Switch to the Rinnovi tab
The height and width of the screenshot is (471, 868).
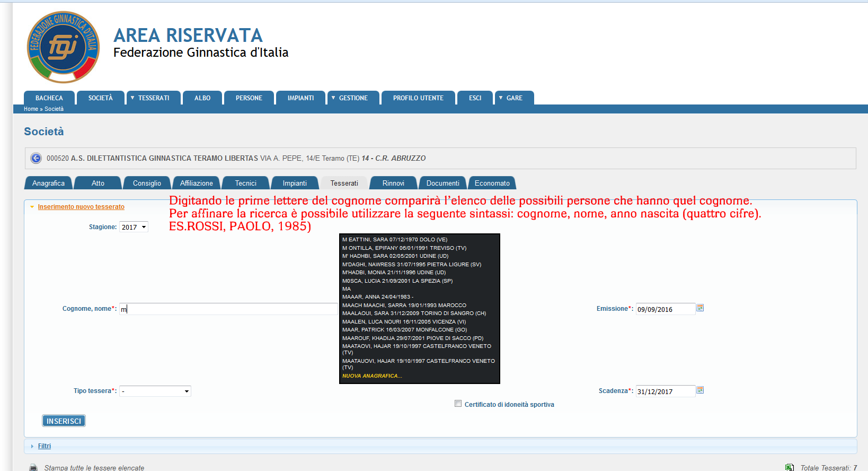pyautogui.click(x=393, y=183)
